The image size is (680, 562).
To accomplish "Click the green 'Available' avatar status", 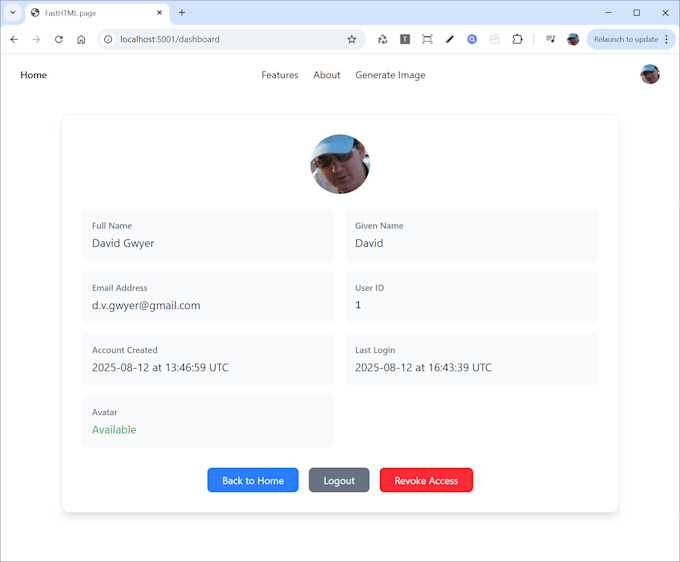I will coord(114,430).
